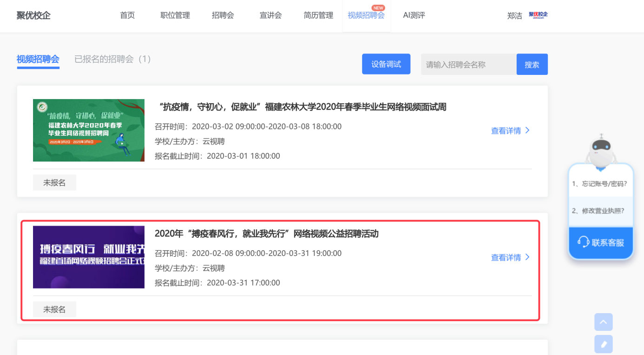
Task: Switch to 已报名的招聘会 tab
Action: (113, 59)
